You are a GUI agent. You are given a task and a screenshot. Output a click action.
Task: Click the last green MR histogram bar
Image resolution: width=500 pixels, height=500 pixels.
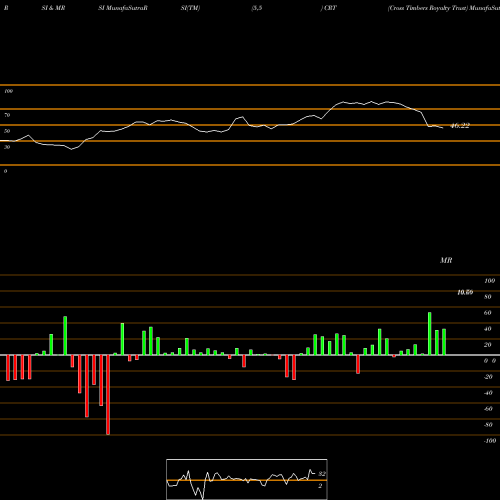[x=444, y=342]
